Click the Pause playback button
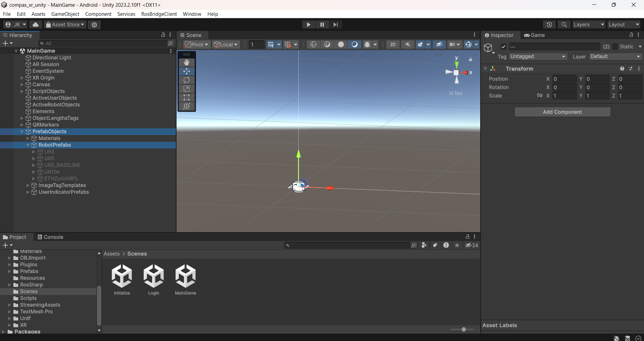 (x=322, y=25)
